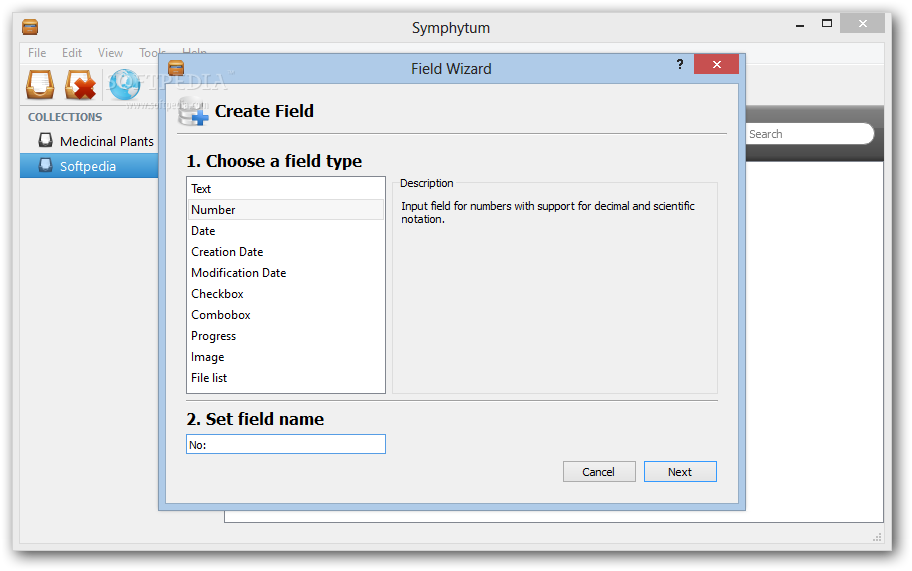This screenshot has height=571, width=912.
Task: Select Medicinal Plants collection
Action: click(90, 141)
